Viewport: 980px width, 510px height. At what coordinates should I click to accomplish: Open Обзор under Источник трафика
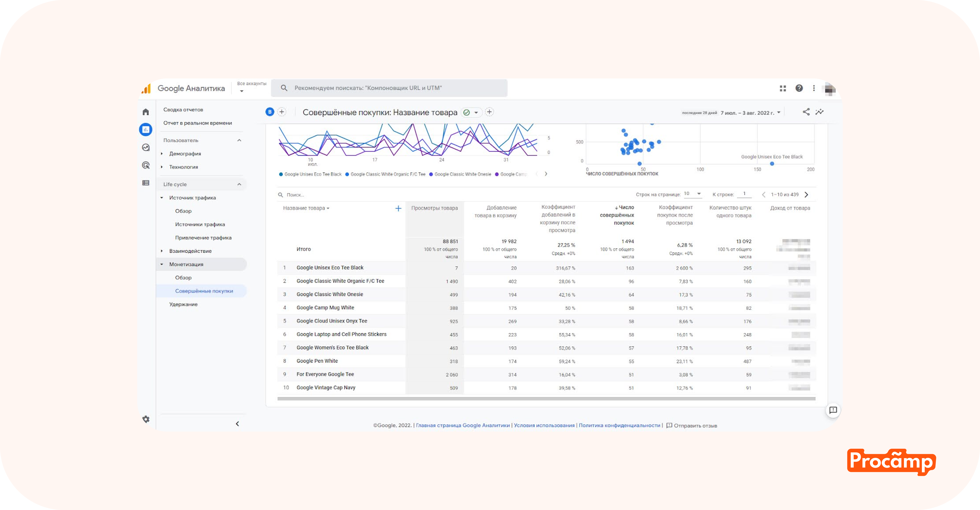(183, 211)
